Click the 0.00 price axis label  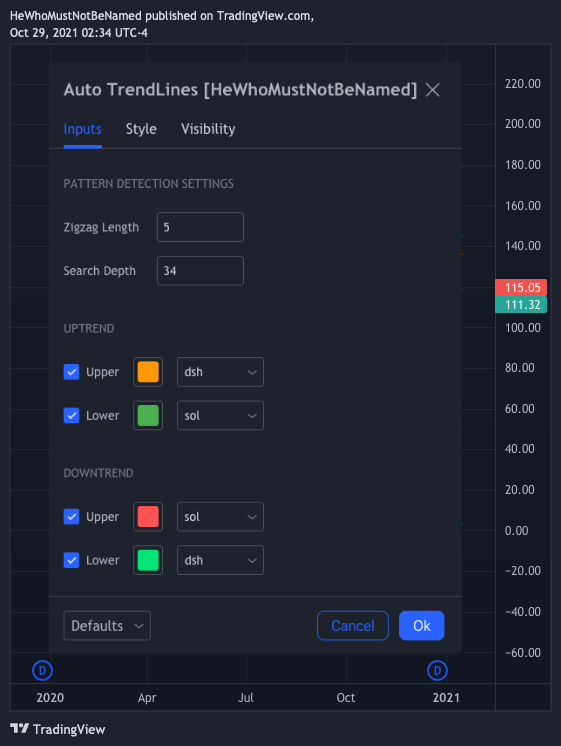(517, 530)
